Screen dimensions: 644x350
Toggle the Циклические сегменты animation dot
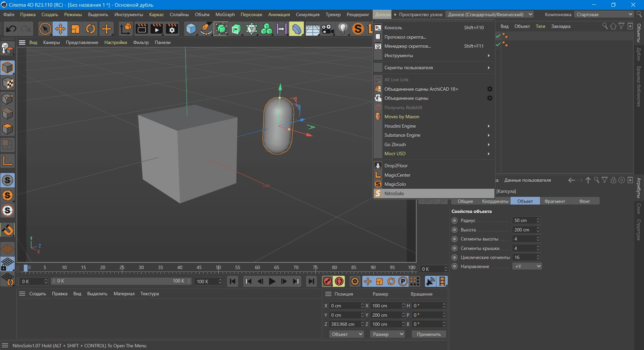click(x=454, y=257)
